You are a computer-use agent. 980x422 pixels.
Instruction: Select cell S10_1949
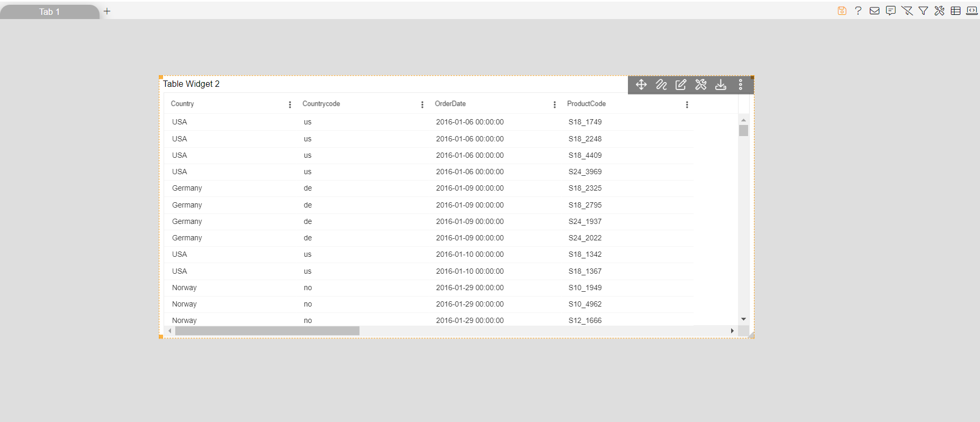[x=585, y=288]
